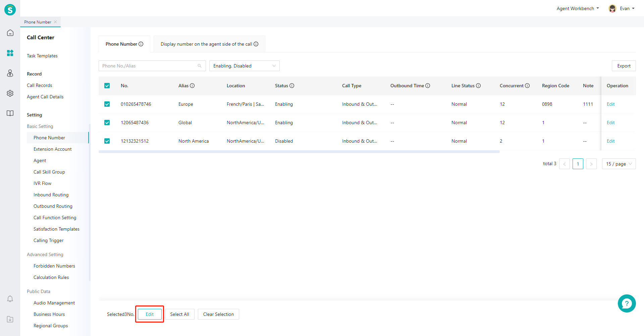Click the sidebar vertical scrollbar
The image size is (644, 336).
pos(90,202)
